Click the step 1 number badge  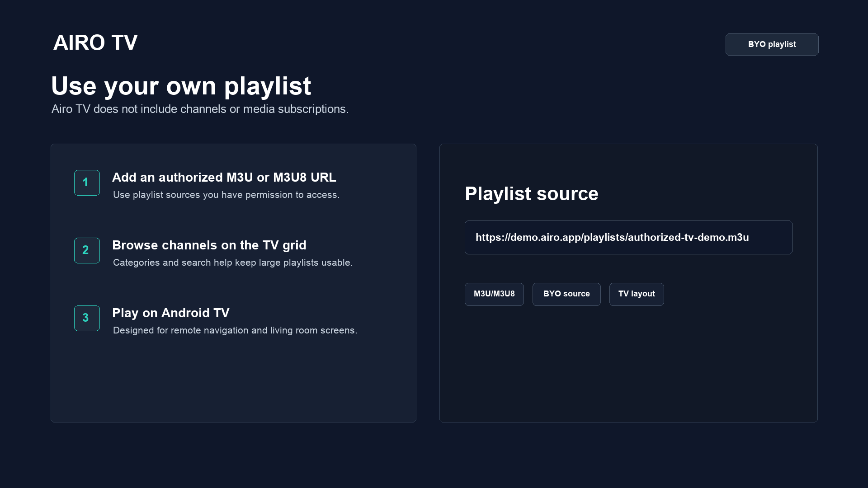pyautogui.click(x=87, y=183)
